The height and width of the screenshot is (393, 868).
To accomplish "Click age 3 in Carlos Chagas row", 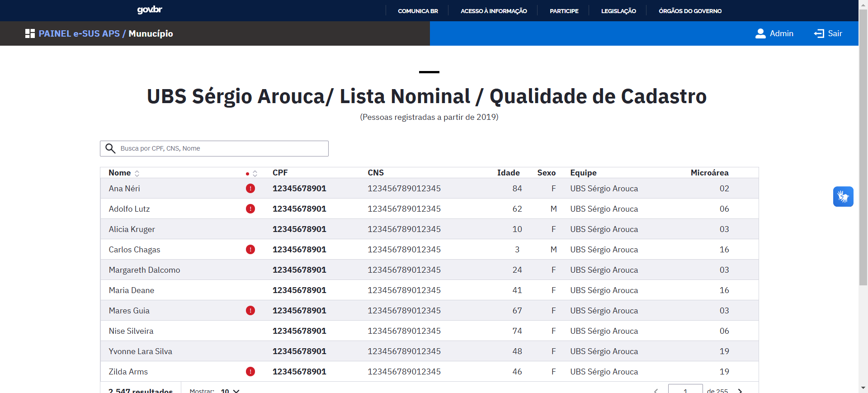I will click(517, 250).
